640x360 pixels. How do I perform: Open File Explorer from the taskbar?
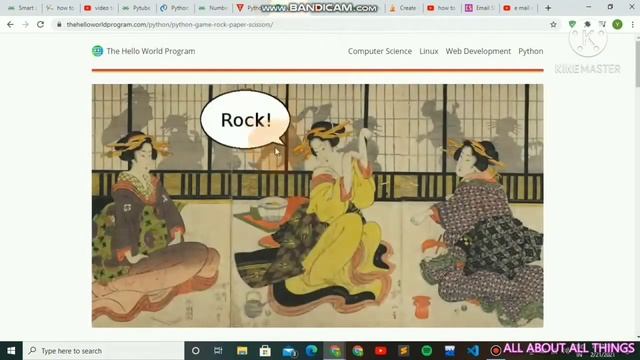click(242, 351)
